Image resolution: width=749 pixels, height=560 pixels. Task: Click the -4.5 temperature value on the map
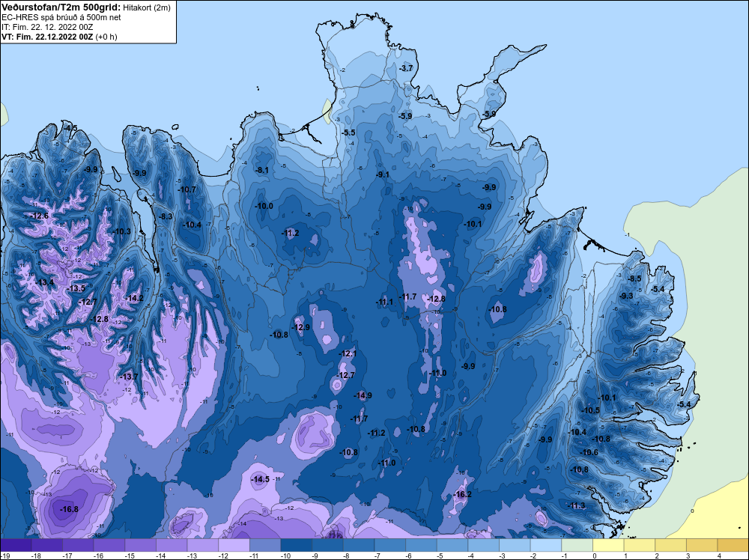(70, 128)
